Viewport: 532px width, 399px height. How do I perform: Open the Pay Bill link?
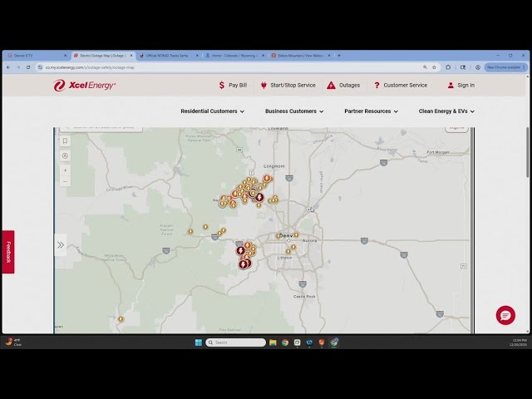[x=233, y=85]
